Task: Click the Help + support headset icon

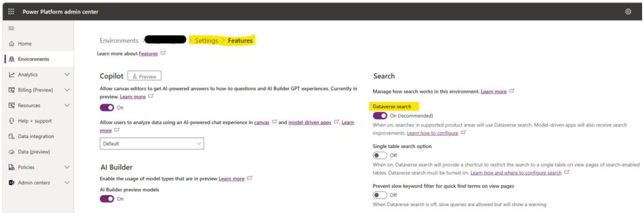Action: [11, 121]
